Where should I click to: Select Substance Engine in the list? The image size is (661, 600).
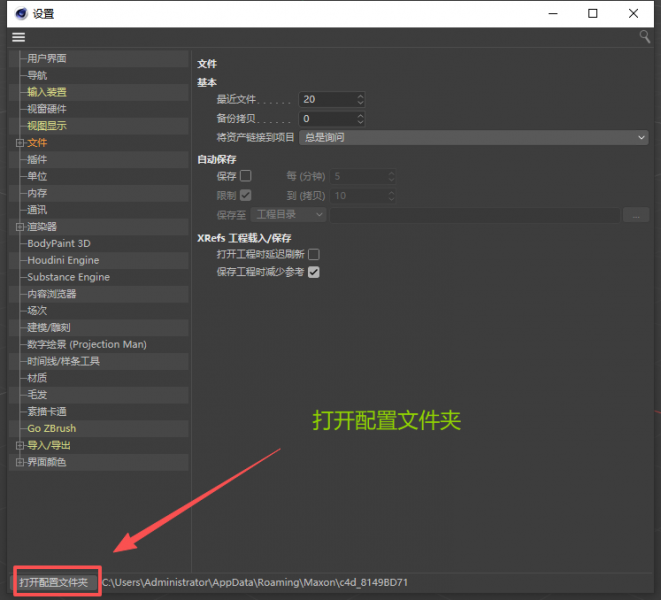[68, 277]
